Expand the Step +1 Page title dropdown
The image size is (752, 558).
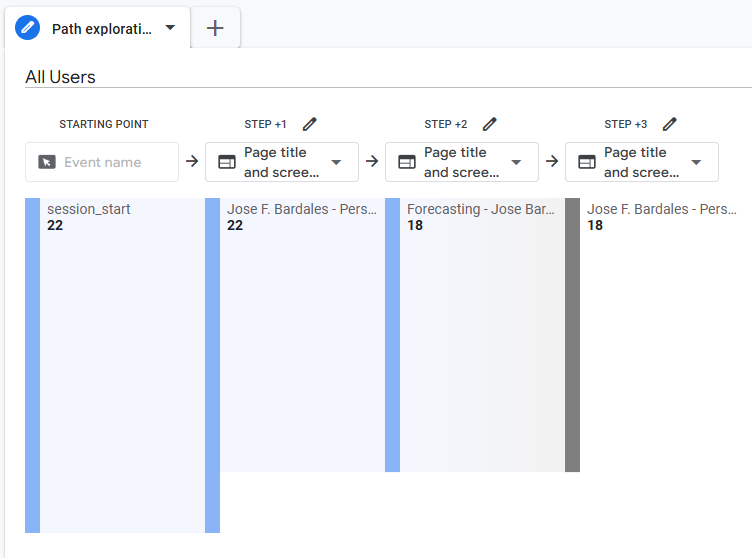point(336,162)
